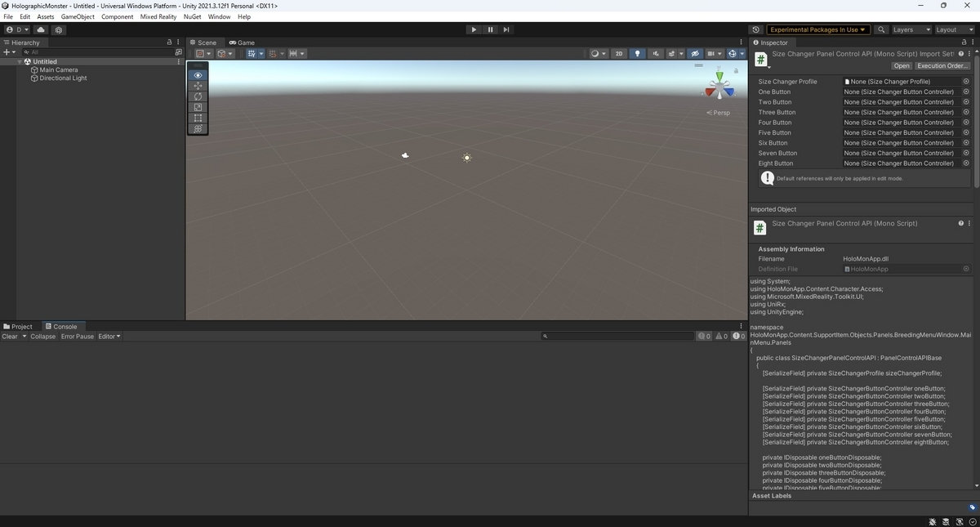Select the Rotate tool in Scene overlay
This screenshot has height=527, width=980.
pos(198,96)
